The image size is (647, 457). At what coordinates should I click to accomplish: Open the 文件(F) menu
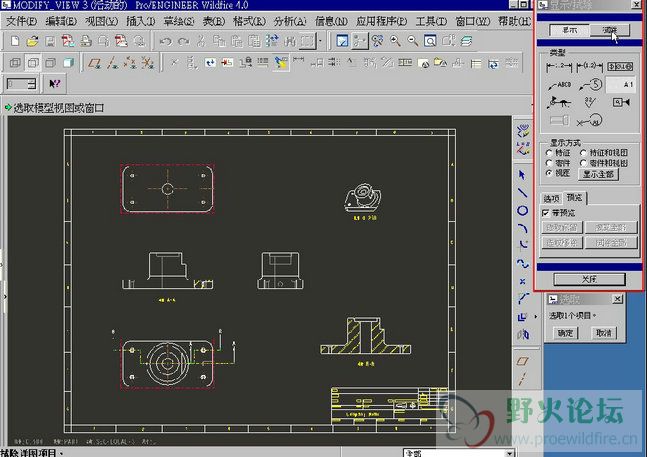coord(21,21)
